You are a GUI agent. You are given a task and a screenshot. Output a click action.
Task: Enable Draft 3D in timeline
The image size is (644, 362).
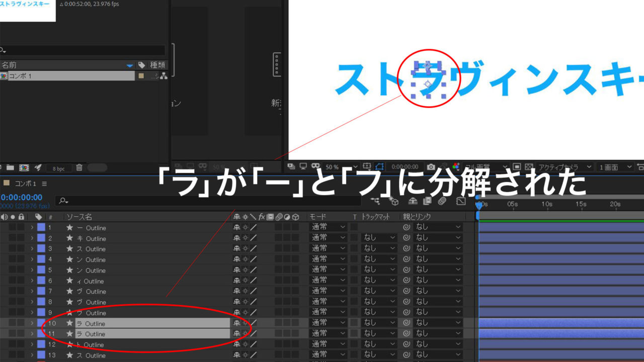tap(394, 201)
